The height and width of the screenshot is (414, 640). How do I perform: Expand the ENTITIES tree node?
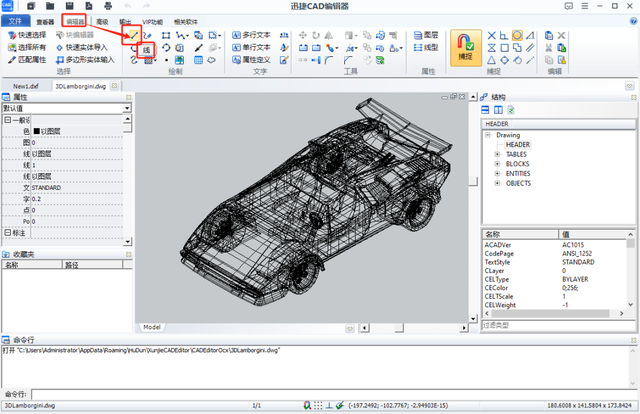pos(497,174)
